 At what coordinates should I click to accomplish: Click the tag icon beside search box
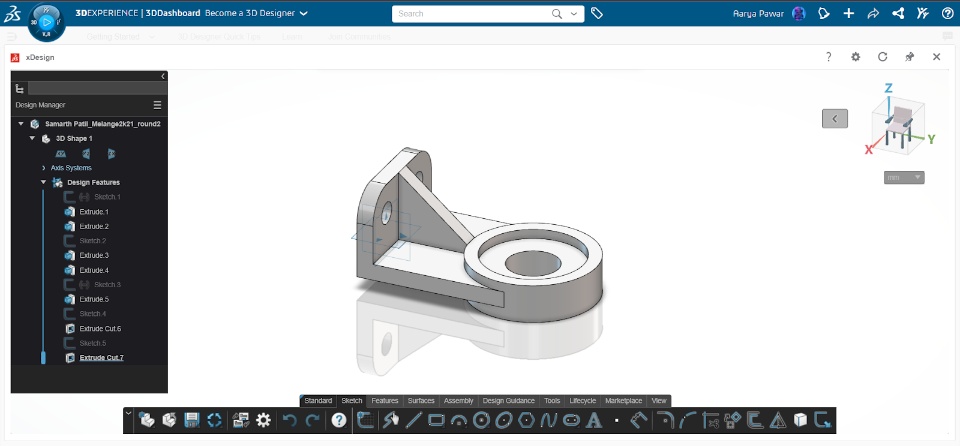click(x=597, y=13)
